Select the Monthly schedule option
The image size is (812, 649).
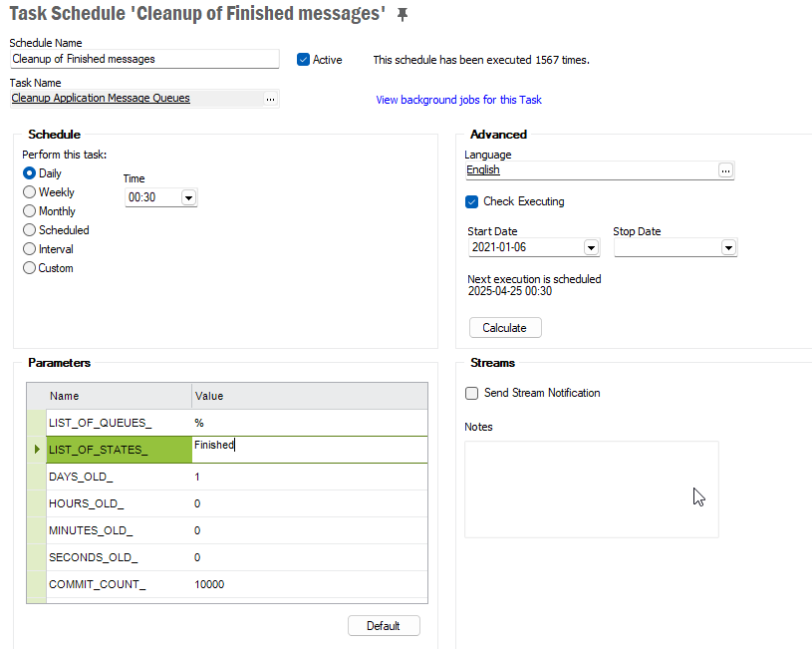pyautogui.click(x=30, y=211)
